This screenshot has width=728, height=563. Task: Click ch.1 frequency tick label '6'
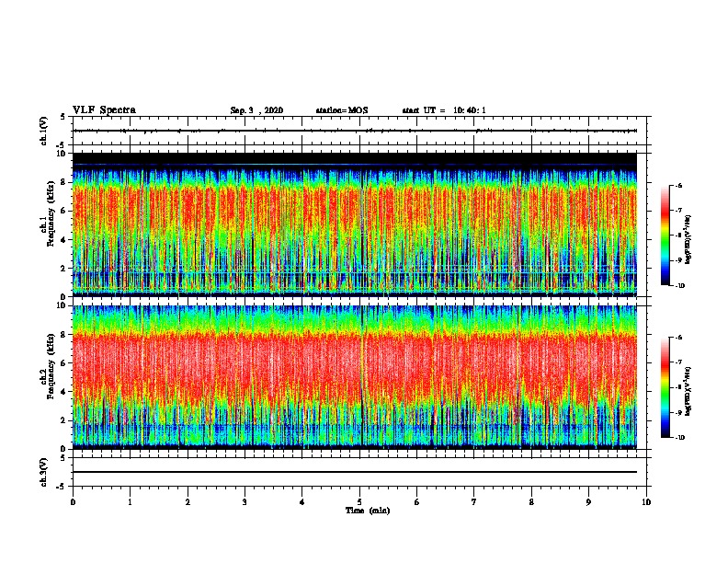(63, 211)
